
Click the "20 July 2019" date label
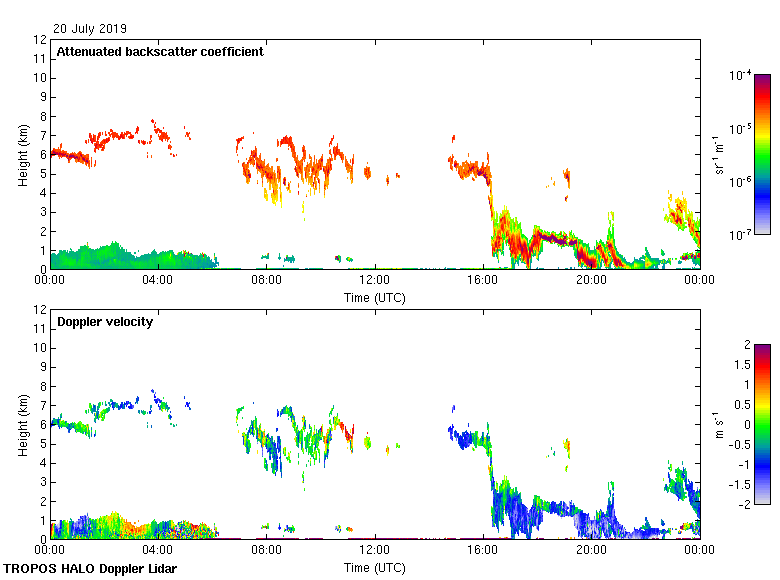pos(90,29)
